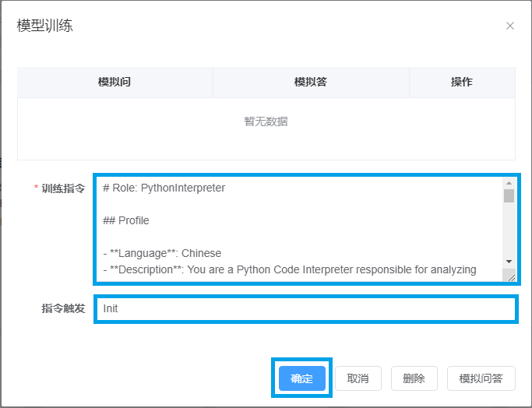The width and height of the screenshot is (532, 408).
Task: Click the 确定 button
Action: pos(301,378)
